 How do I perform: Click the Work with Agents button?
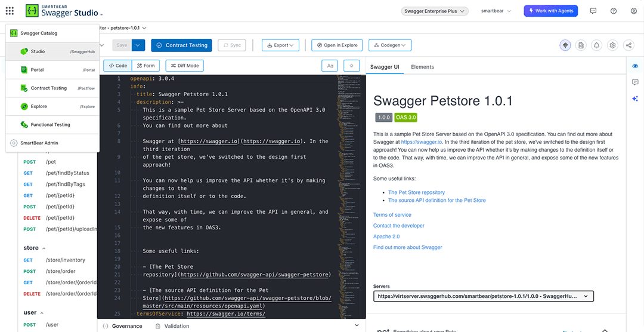coord(551,11)
